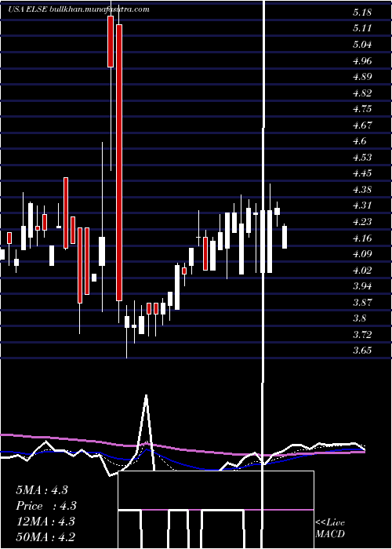Image resolution: width=392 pixels, height=549 pixels.
Task: Click the 4.82 price axis label
Action: pos(362,93)
